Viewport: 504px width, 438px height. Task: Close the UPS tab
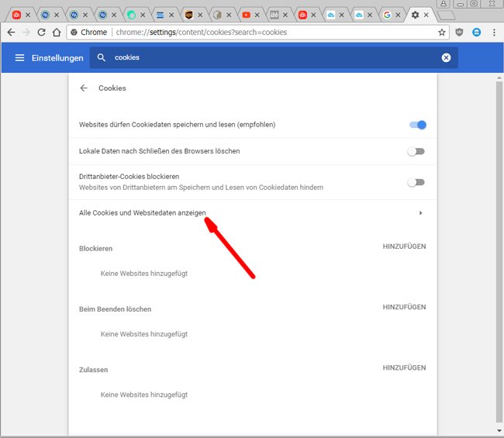pos(200,15)
